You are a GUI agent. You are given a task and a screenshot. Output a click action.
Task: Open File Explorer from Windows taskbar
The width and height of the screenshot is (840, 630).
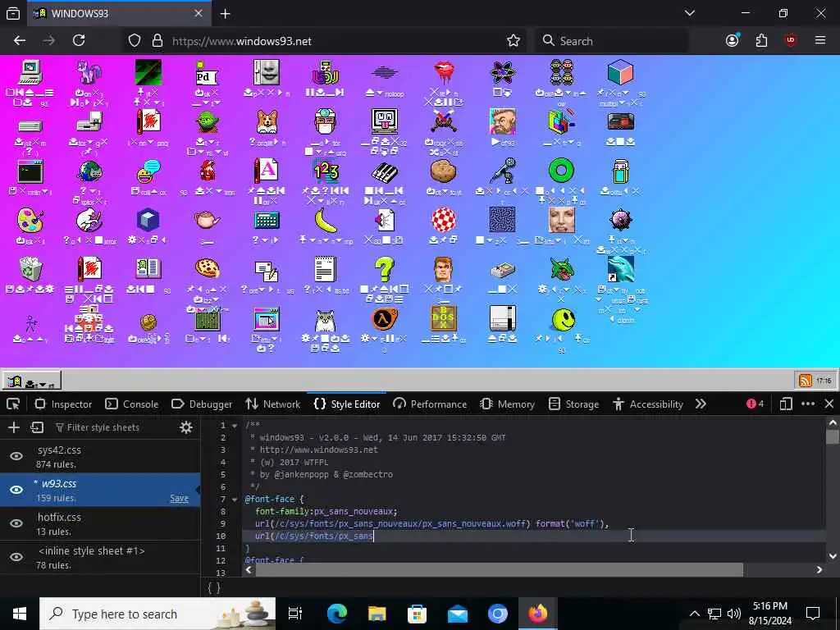pos(377,614)
